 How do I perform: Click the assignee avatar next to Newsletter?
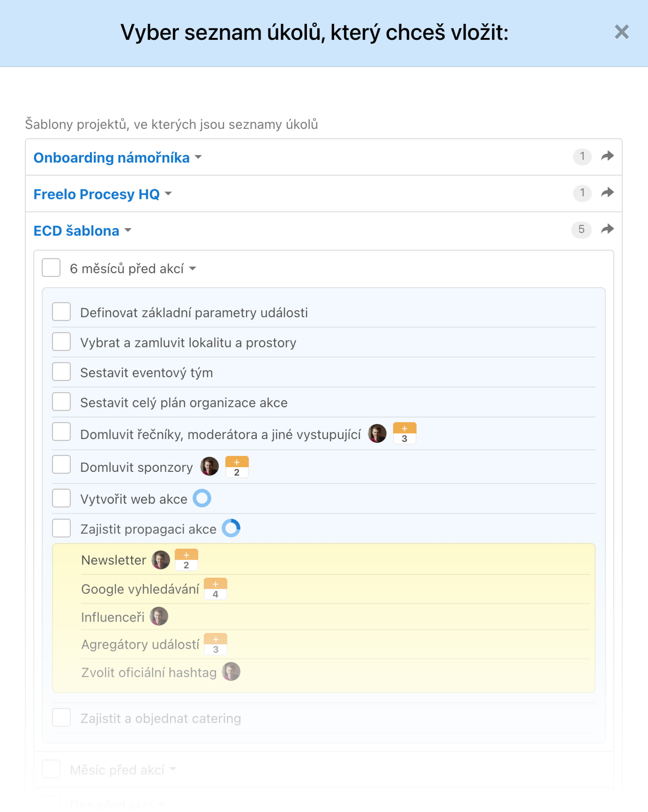click(161, 560)
